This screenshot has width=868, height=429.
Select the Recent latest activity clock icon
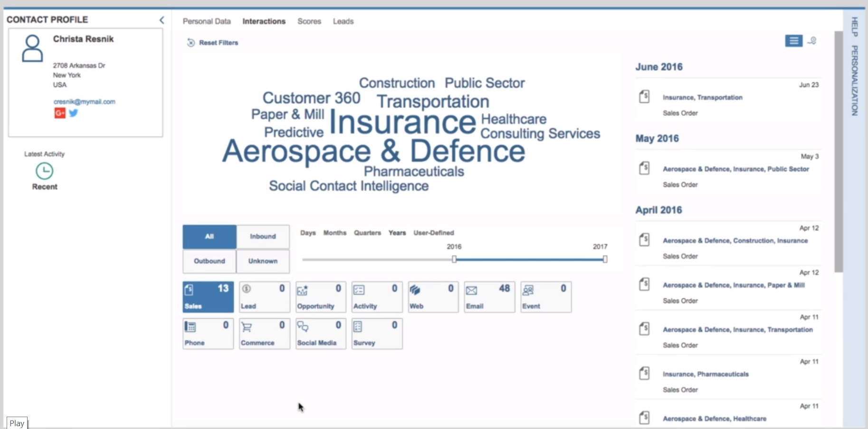click(44, 171)
